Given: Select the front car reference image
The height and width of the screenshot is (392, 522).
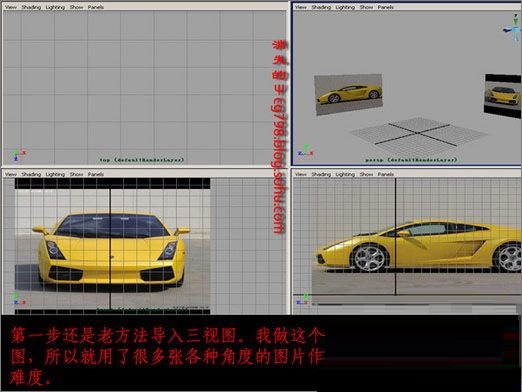Looking at the screenshot, I should [112, 246].
